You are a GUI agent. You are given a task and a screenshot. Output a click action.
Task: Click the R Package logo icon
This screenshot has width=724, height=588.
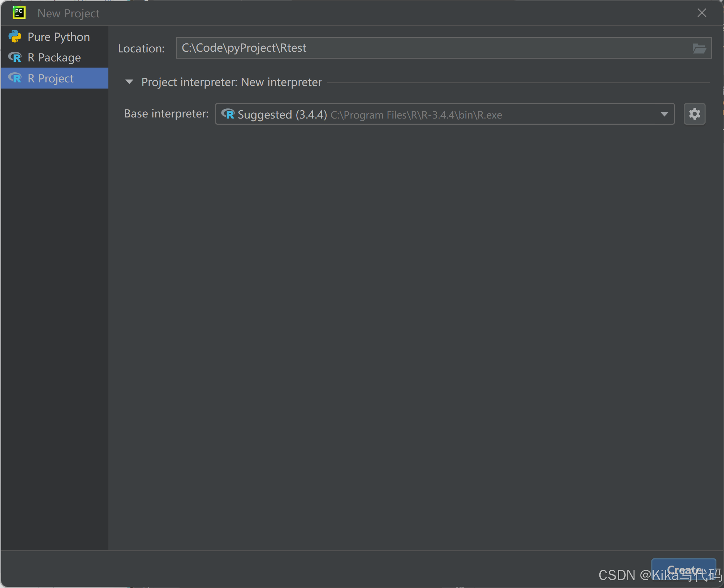[15, 57]
